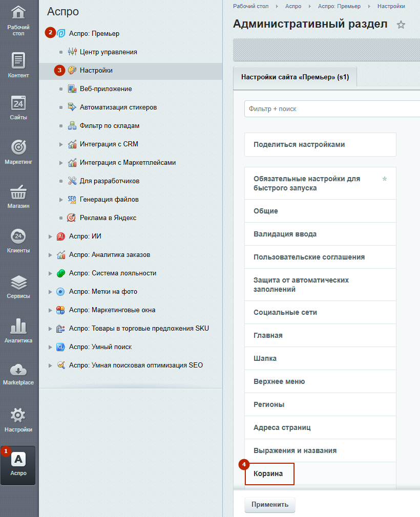Image resolution: width=420 pixels, height=517 pixels.
Task: Expand Генерация файлов tree node
Action: tap(61, 200)
